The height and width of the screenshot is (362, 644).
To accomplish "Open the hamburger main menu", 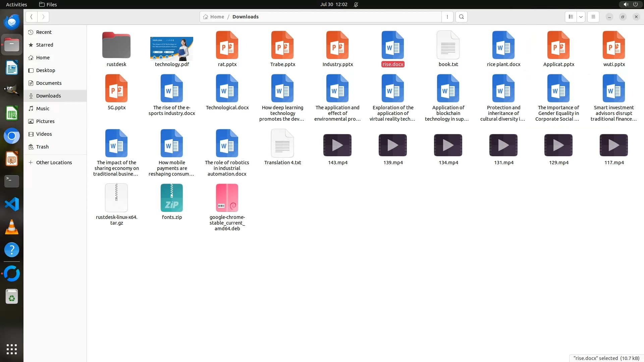I will click(593, 17).
